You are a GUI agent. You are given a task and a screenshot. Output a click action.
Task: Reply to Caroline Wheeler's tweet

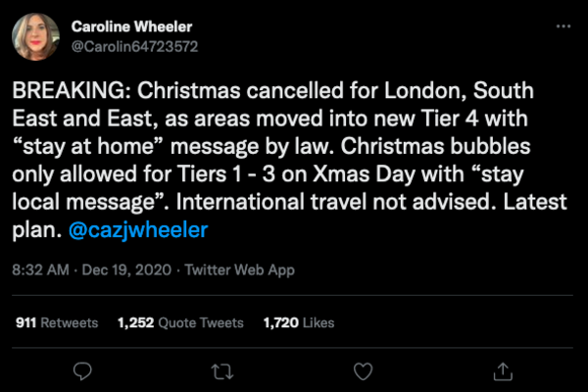click(x=83, y=370)
